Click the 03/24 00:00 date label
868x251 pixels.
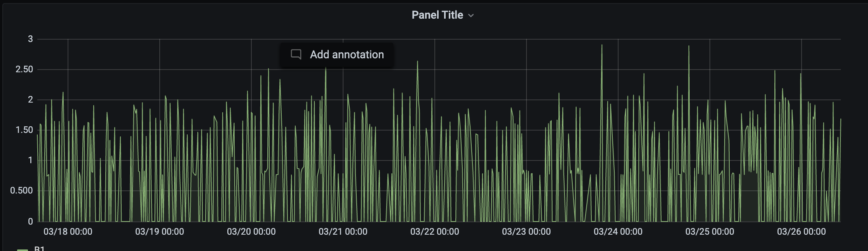click(x=619, y=232)
